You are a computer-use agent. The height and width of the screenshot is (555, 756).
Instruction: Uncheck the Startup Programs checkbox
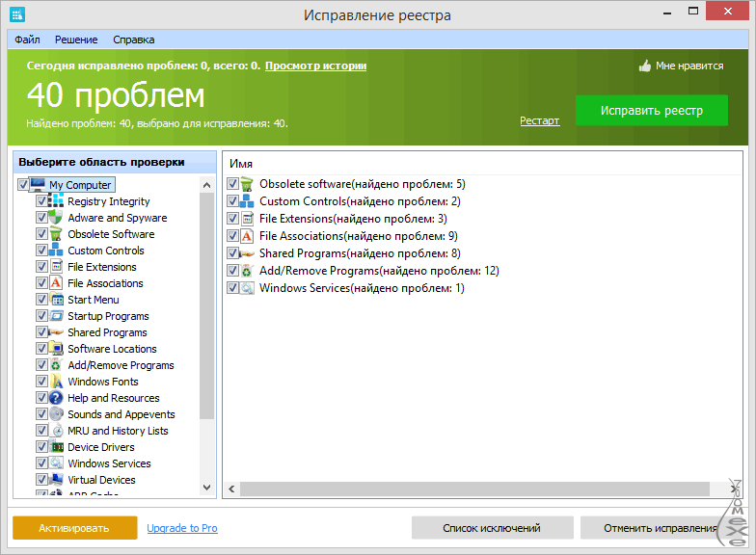point(41,316)
